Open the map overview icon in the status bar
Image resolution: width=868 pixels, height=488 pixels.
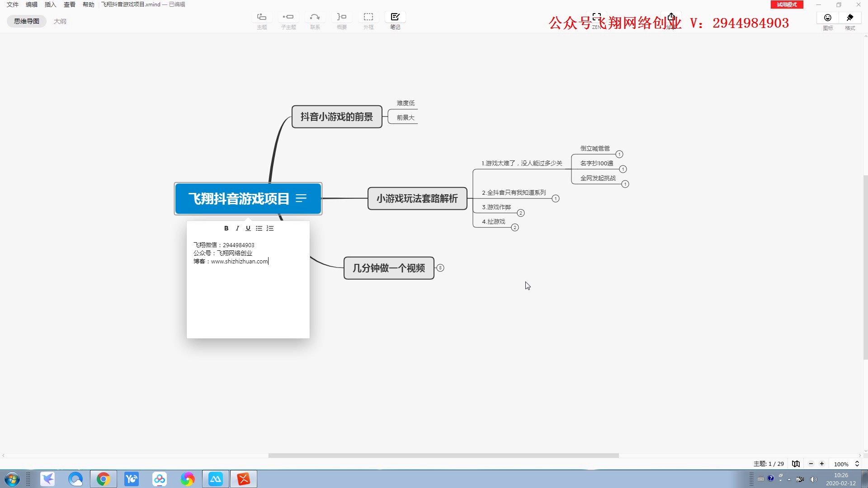796,464
